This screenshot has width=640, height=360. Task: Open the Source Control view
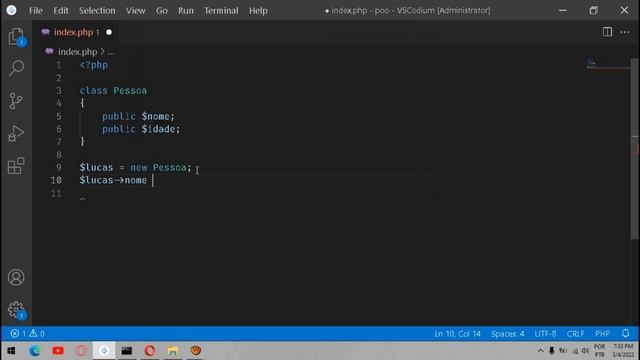(x=16, y=101)
